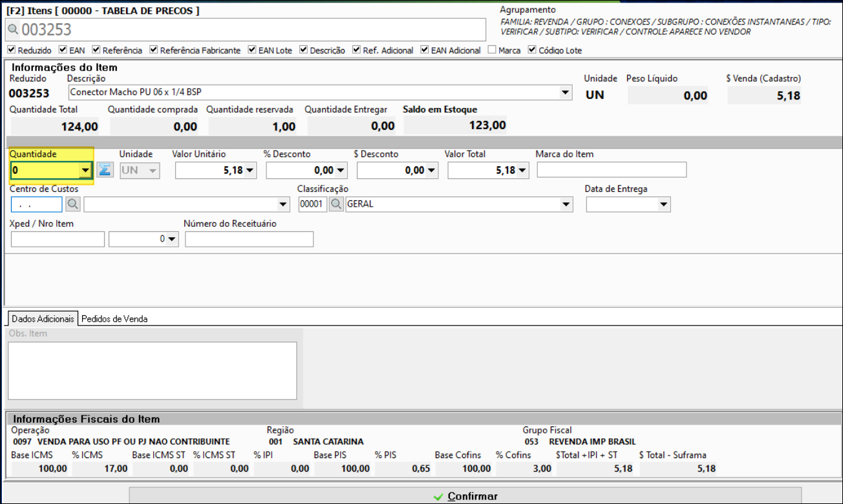Click the $ Total - Suframa value
The width and height of the screenshot is (843, 504).
706,468
